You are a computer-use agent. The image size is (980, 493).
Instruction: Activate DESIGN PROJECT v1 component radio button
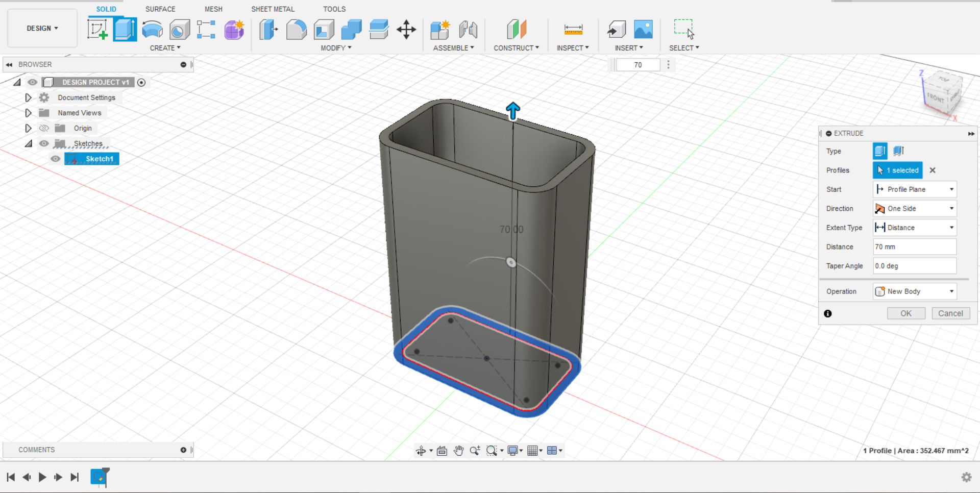pos(141,82)
